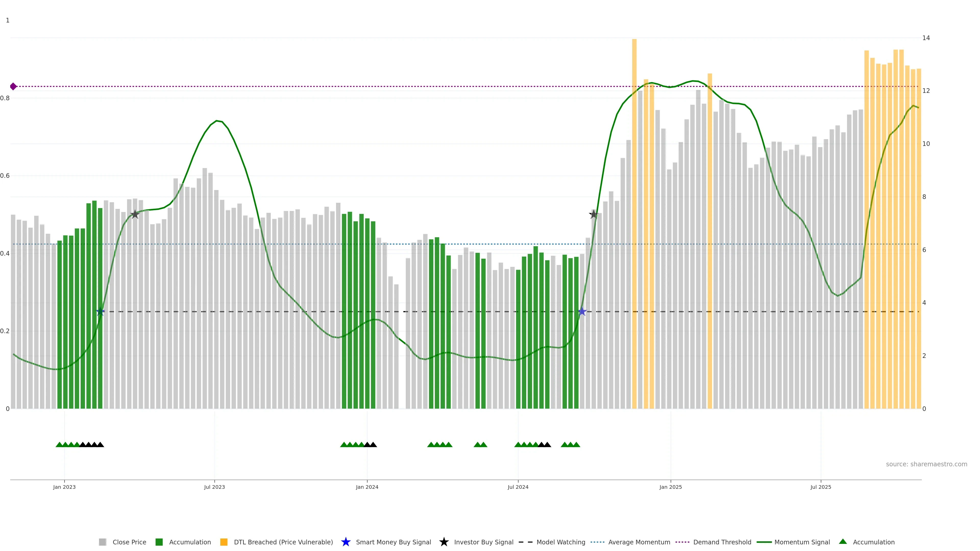Click the green Accumulation square legend swatch

coord(159,542)
